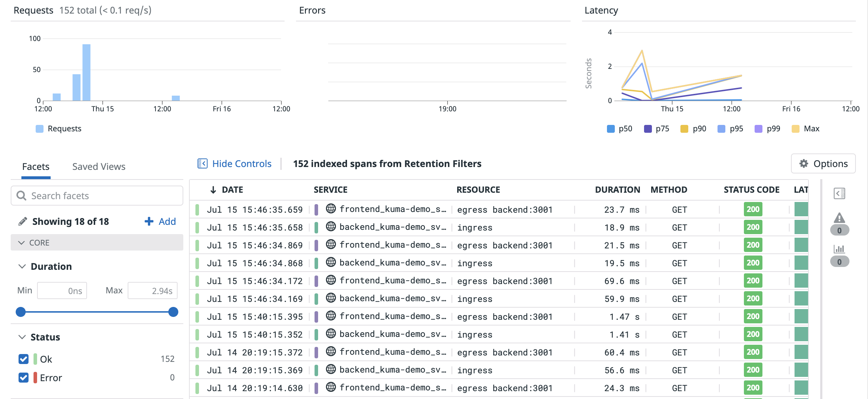868x399 pixels.
Task: Click the warning triangle icon in right sidebar
Action: coord(839,218)
